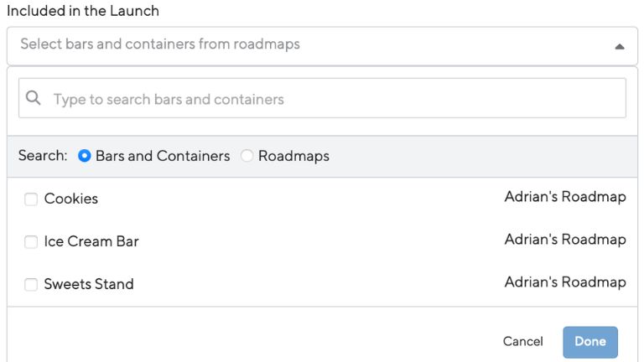
Task: Click Adrian's Roadmap beside Ice Cream Bar
Action: point(565,240)
